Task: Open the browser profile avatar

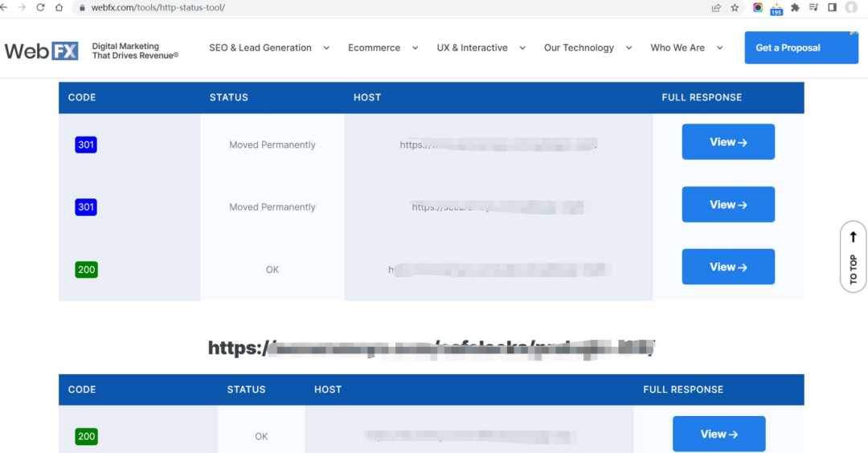Action: click(851, 7)
